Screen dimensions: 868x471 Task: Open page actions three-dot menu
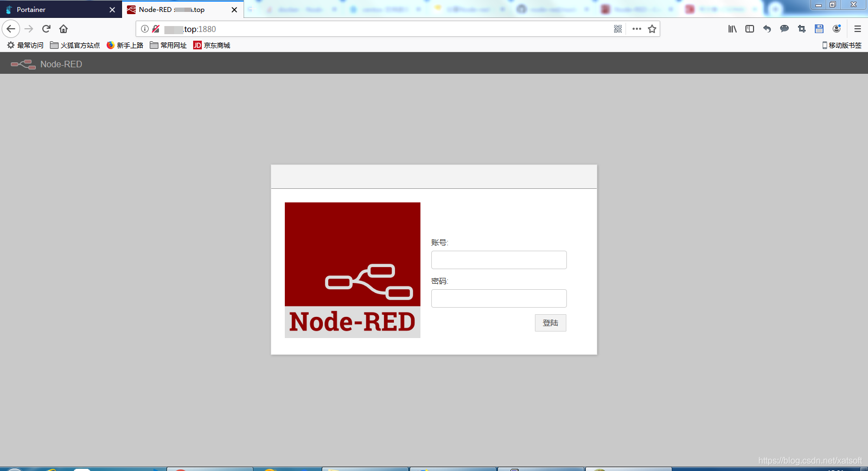(x=637, y=29)
